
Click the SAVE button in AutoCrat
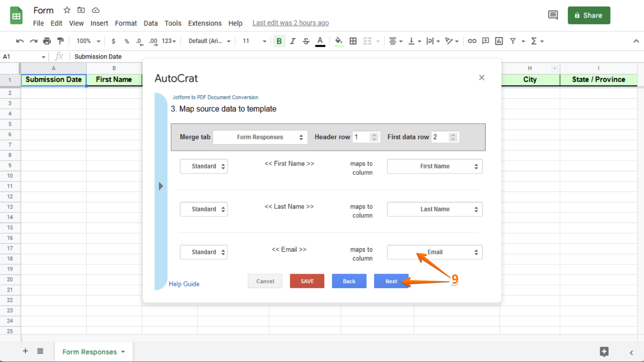[307, 281]
